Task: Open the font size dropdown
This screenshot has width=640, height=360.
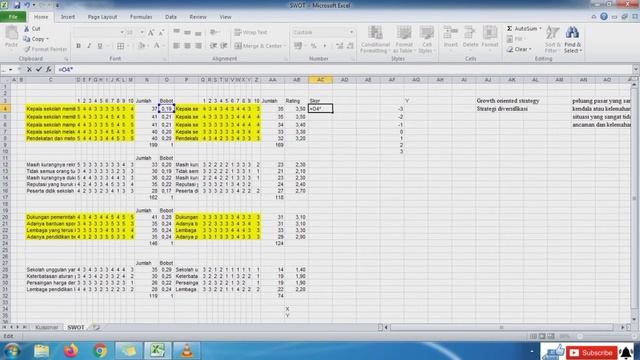Action: tap(142, 32)
